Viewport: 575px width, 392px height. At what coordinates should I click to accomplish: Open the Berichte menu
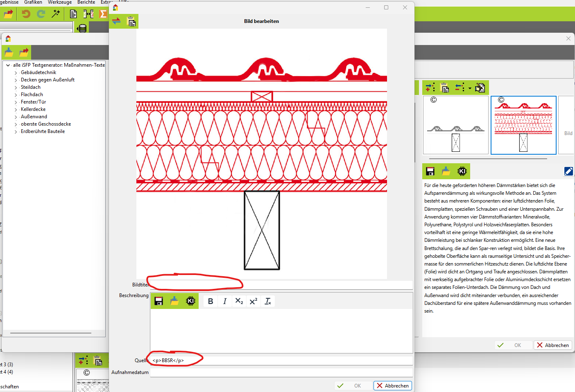click(86, 2)
